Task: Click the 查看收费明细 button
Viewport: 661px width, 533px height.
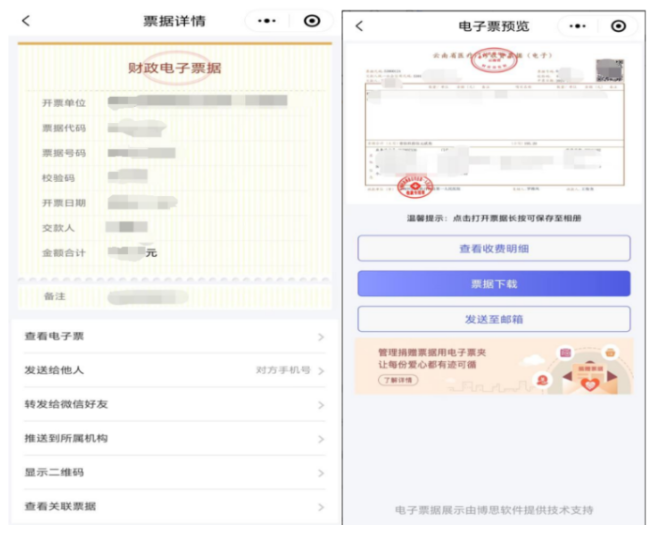Action: [x=494, y=249]
